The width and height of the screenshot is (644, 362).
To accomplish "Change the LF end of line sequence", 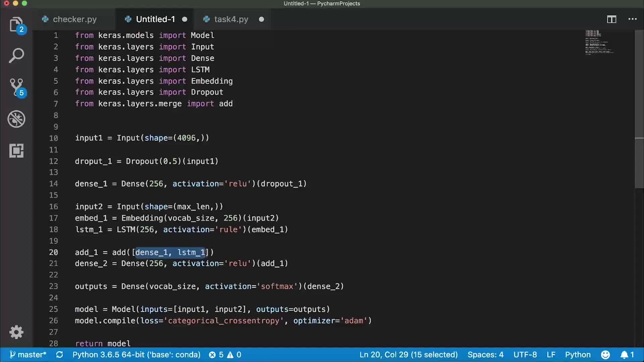I will [551, 355].
